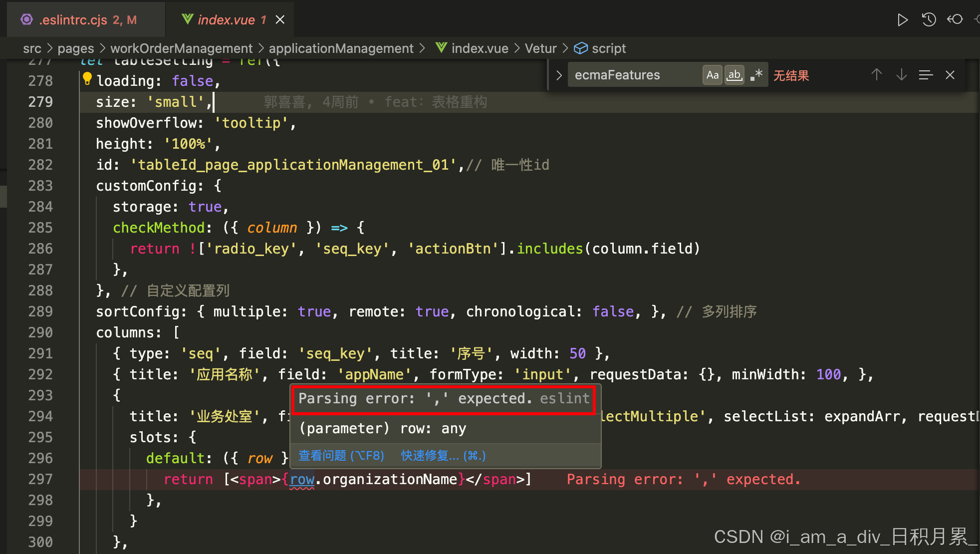The width and height of the screenshot is (980, 554).
Task: Close the index.vue tab
Action: coord(280,20)
